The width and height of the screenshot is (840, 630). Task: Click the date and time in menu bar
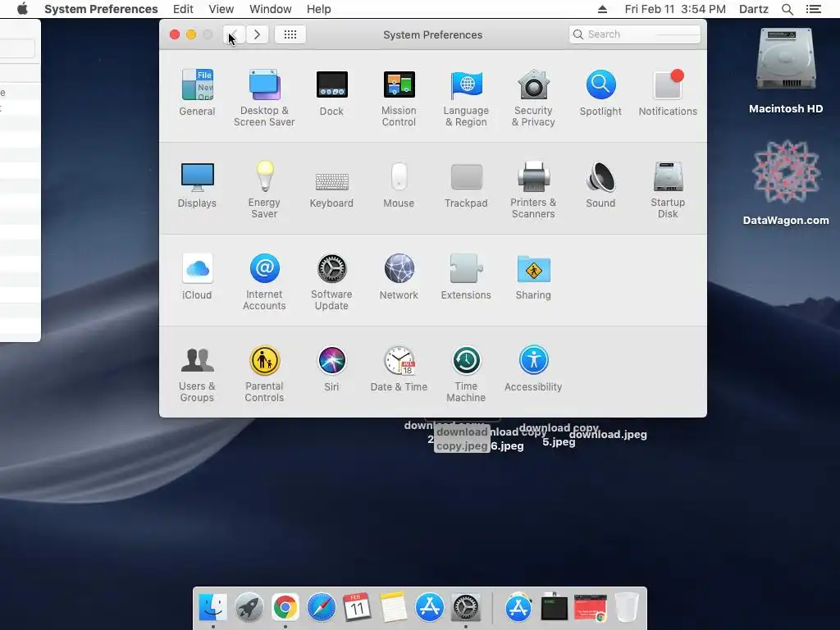(675, 9)
